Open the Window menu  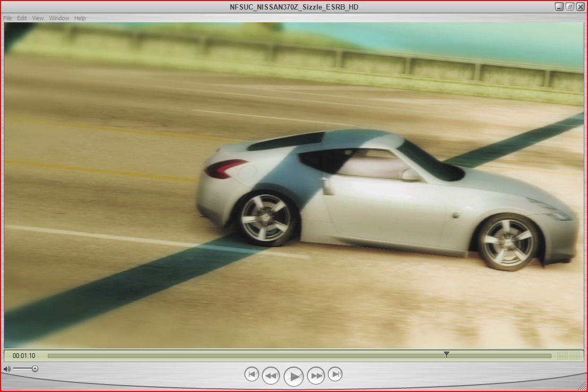pos(59,18)
